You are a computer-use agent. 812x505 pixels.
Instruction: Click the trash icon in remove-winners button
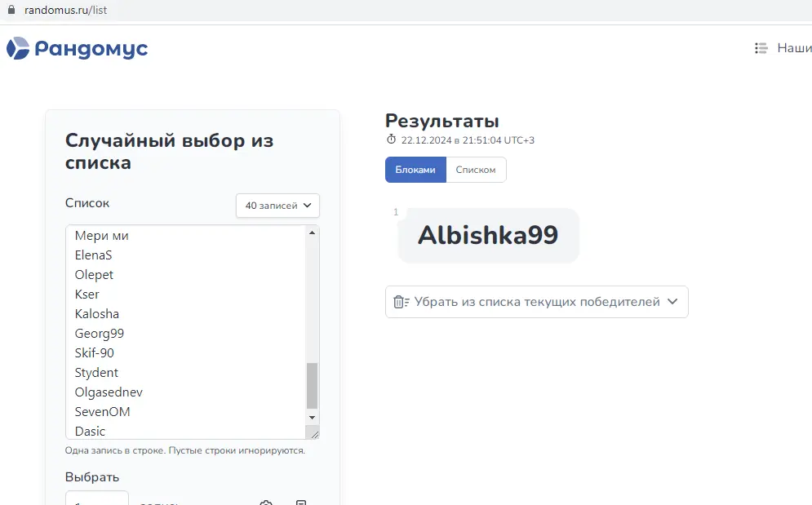pos(401,301)
